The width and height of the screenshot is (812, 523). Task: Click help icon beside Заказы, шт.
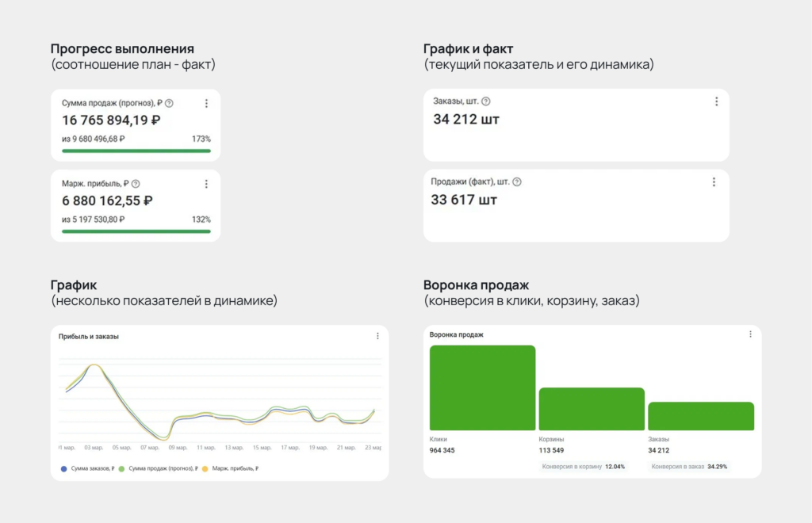click(x=486, y=101)
